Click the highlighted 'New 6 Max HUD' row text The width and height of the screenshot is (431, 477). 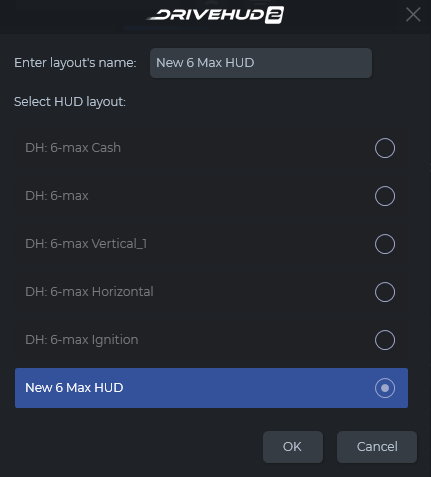click(x=74, y=388)
